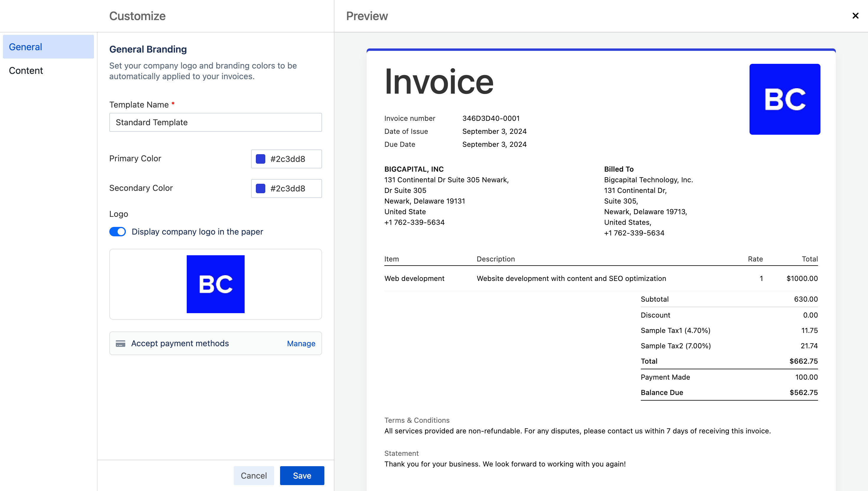Select the Content tab in sidebar

click(26, 70)
